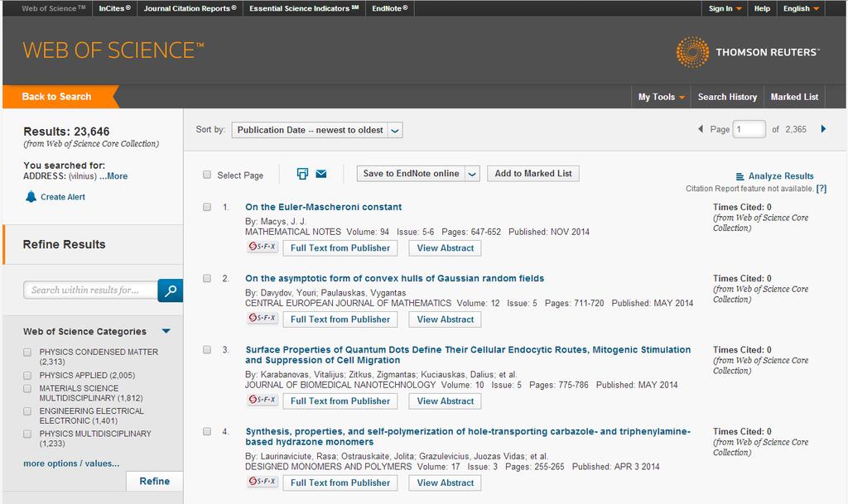The width and height of the screenshot is (848, 504).
Task: Open the InCites tab
Action: click(x=114, y=8)
